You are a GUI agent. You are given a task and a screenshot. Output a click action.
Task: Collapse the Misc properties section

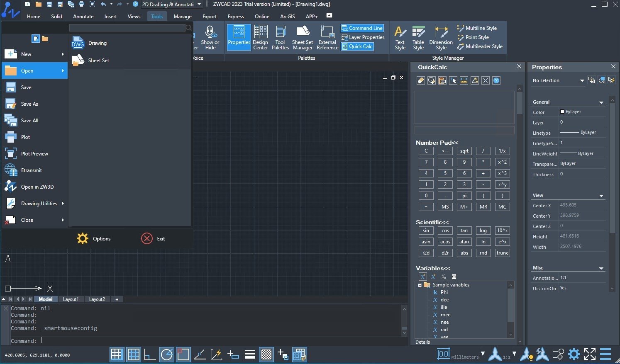coord(601,268)
